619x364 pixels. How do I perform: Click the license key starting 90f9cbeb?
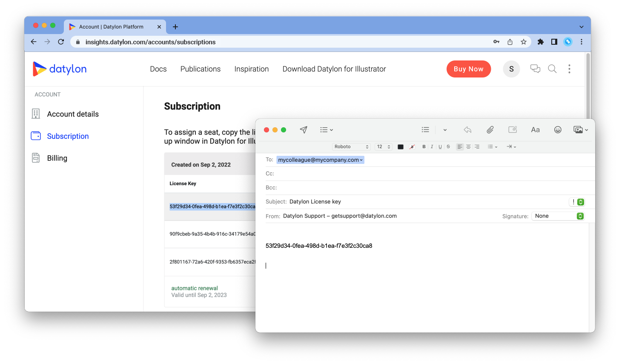click(x=212, y=234)
